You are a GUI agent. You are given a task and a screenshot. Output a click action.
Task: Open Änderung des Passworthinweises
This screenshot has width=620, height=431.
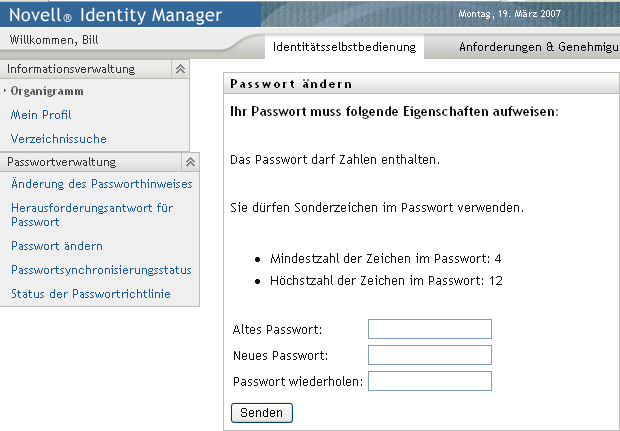point(102,184)
